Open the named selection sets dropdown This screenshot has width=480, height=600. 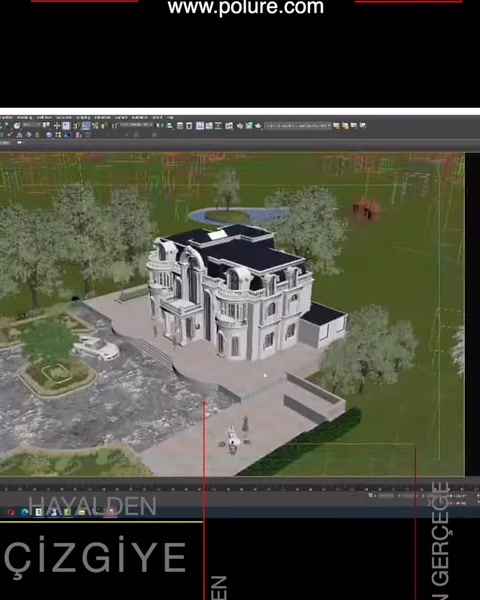[136, 125]
